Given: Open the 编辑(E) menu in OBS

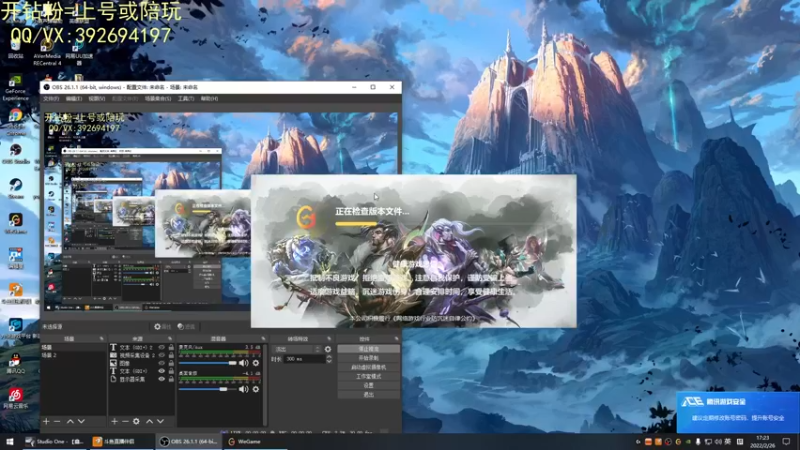Looking at the screenshot, I should (73, 98).
